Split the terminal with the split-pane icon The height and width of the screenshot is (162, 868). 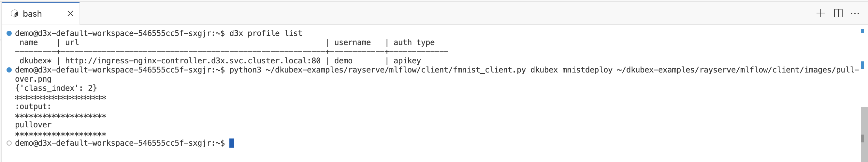[x=838, y=13]
